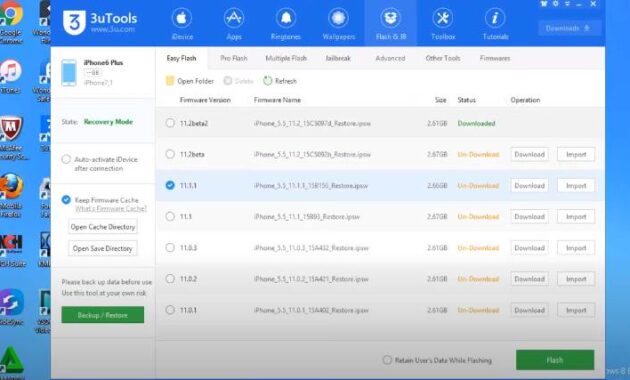Select firmware 11.0.3 radio button
The height and width of the screenshot is (380, 630).
pyautogui.click(x=170, y=247)
